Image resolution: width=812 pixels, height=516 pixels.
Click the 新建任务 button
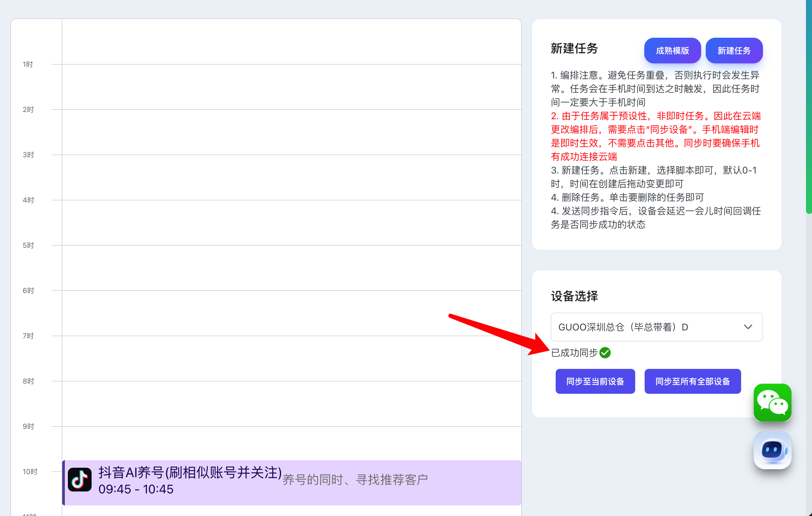click(734, 51)
